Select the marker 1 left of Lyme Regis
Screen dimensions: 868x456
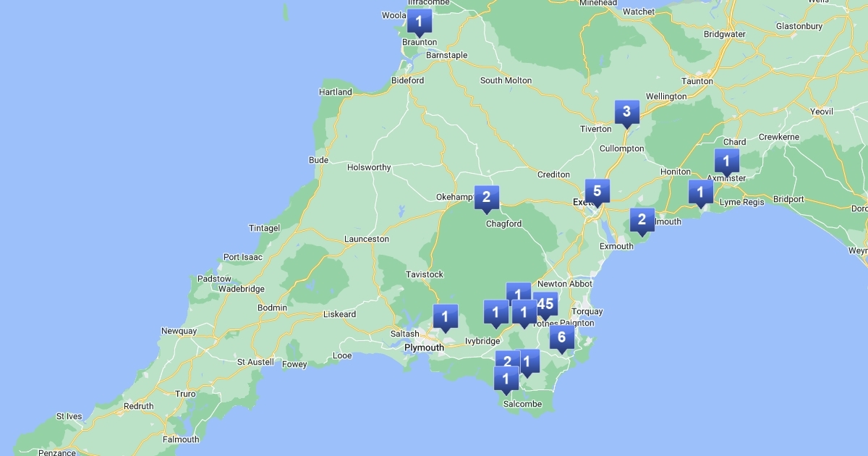pyautogui.click(x=700, y=194)
